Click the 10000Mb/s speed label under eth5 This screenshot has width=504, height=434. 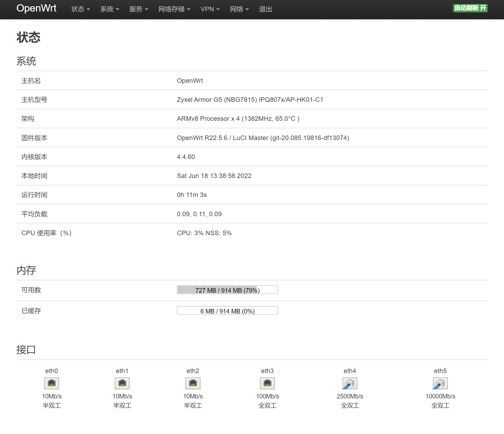coord(440,396)
